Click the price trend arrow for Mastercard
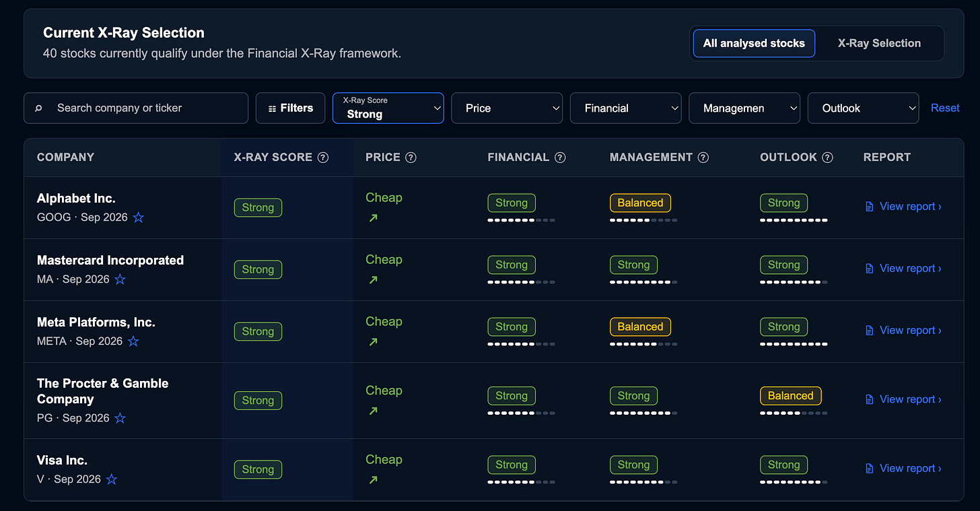 coord(373,279)
